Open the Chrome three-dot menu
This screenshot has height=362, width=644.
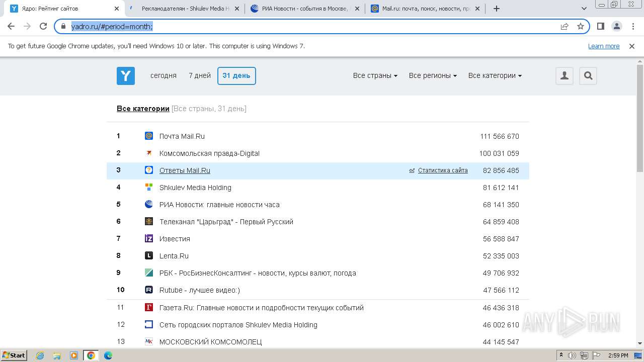point(632,26)
